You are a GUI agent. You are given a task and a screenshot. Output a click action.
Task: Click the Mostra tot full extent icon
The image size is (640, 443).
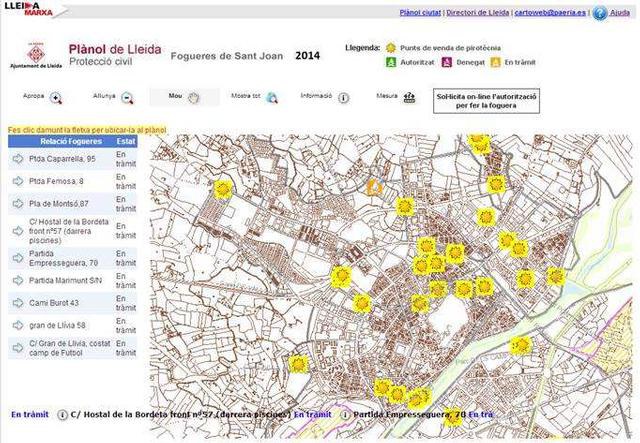pyautogui.click(x=269, y=98)
